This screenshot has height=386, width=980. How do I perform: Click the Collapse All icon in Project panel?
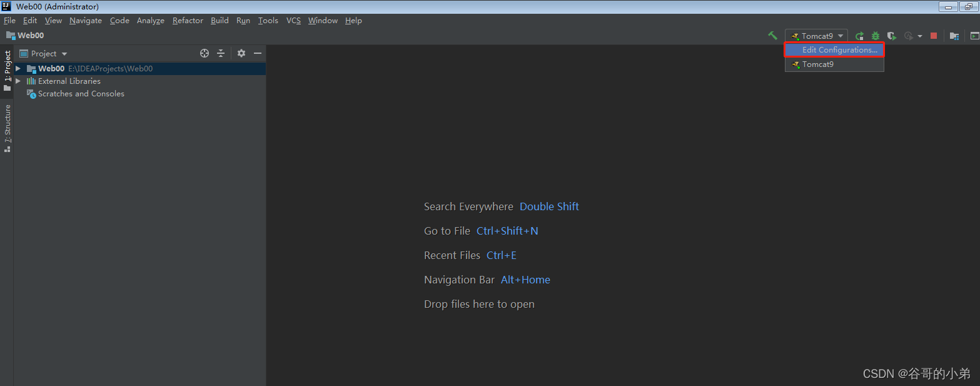pyautogui.click(x=221, y=53)
